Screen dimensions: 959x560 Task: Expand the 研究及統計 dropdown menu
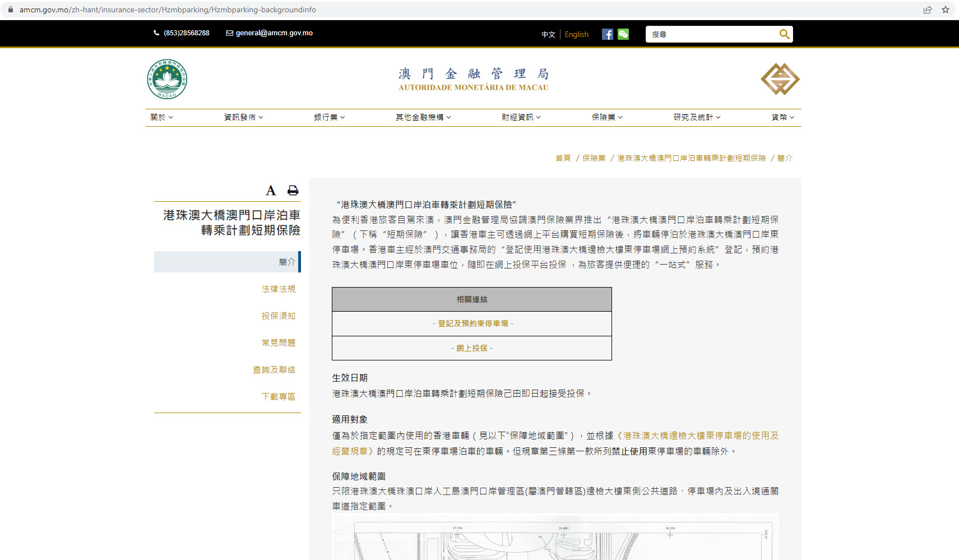point(697,117)
